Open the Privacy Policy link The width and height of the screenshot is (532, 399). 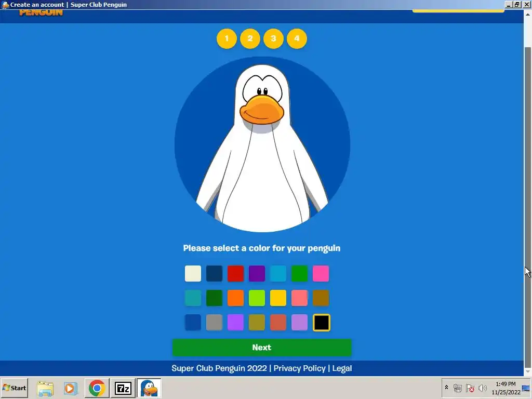300,368
